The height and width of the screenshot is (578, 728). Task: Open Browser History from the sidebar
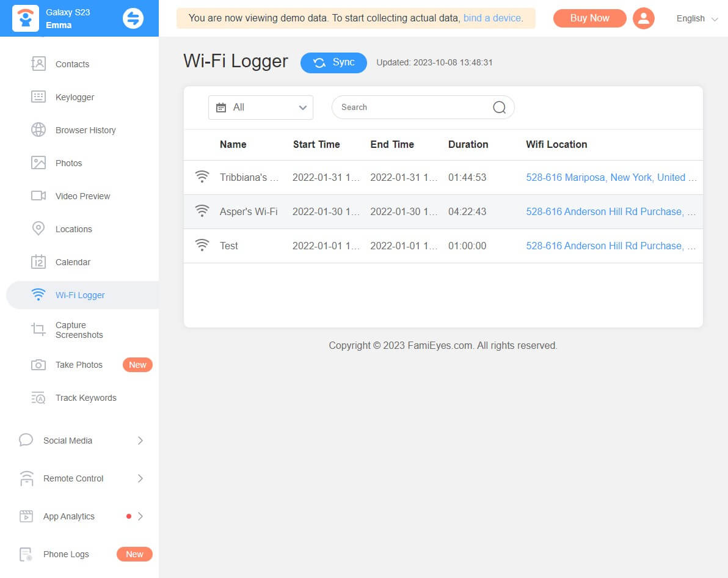pyautogui.click(x=85, y=130)
